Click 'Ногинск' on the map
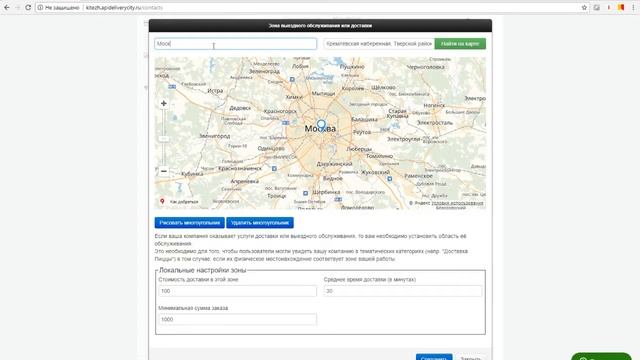 tap(434, 105)
